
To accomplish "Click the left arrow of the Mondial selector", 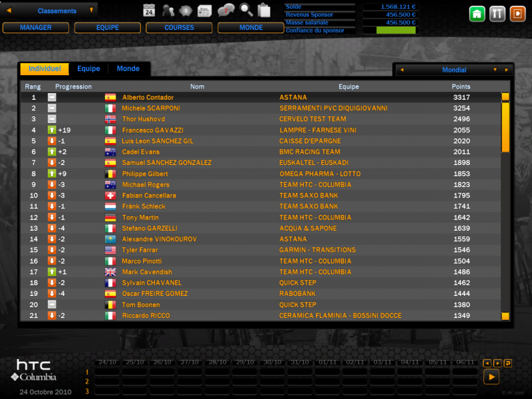I will (402, 70).
